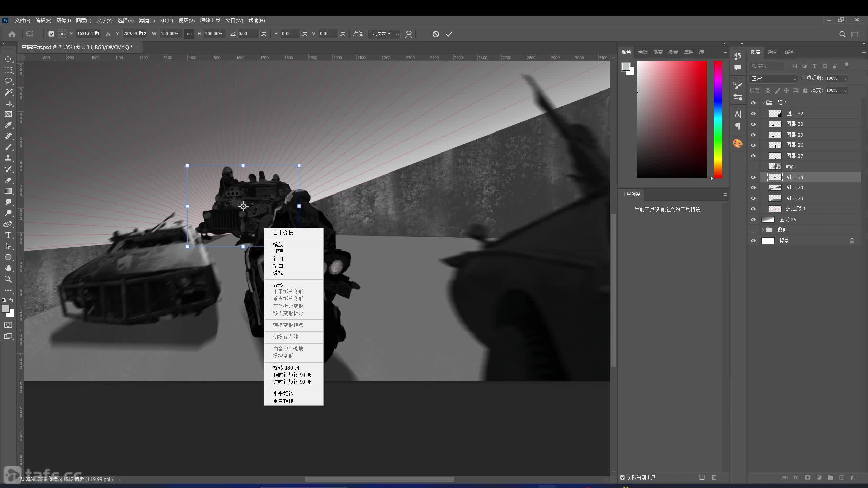This screenshot has width=868, height=488.
Task: Show the img1 layer visibility box
Action: (753, 166)
